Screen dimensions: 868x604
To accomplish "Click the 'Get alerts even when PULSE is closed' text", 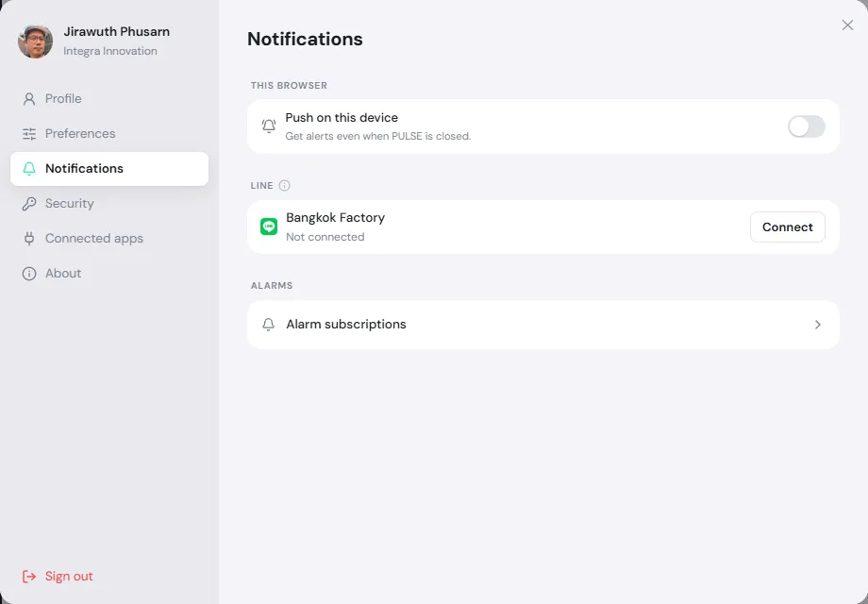I will coord(378,136).
